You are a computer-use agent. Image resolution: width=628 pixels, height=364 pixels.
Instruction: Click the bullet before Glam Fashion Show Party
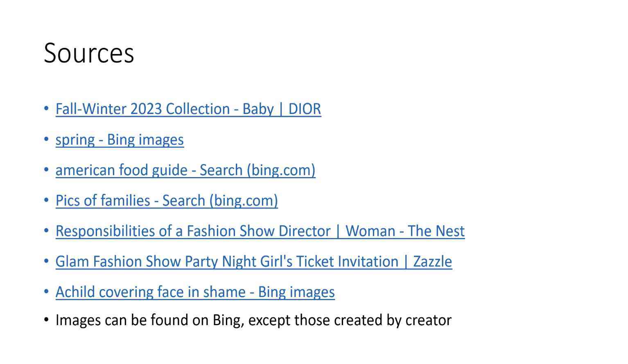(x=46, y=262)
